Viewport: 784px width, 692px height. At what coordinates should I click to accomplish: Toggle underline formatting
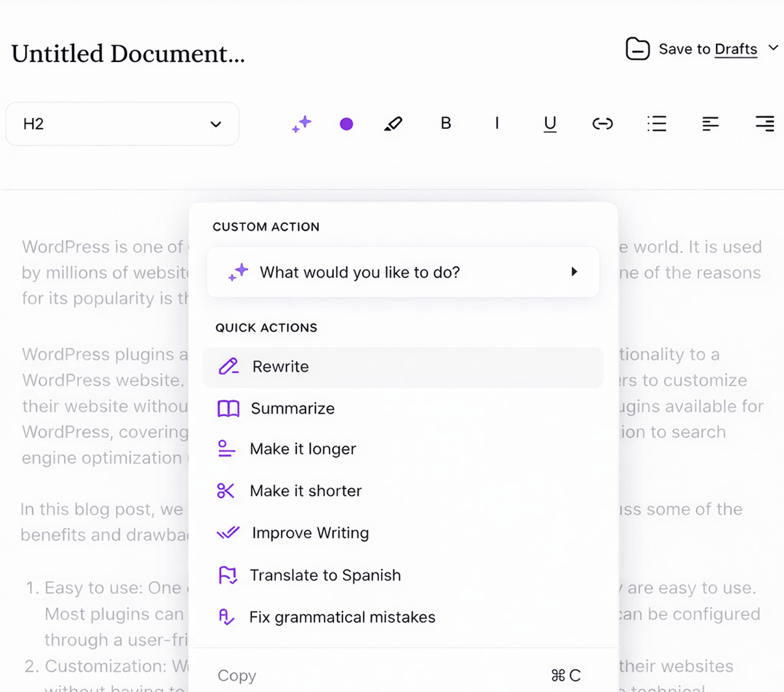[x=550, y=124]
